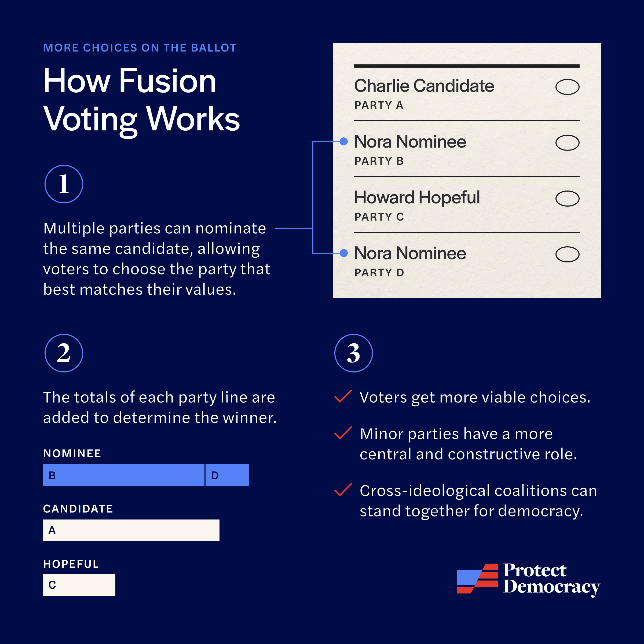Click the blue B segment of Nominee bar
Viewport: 644px width, 644px height.
pos(124,475)
